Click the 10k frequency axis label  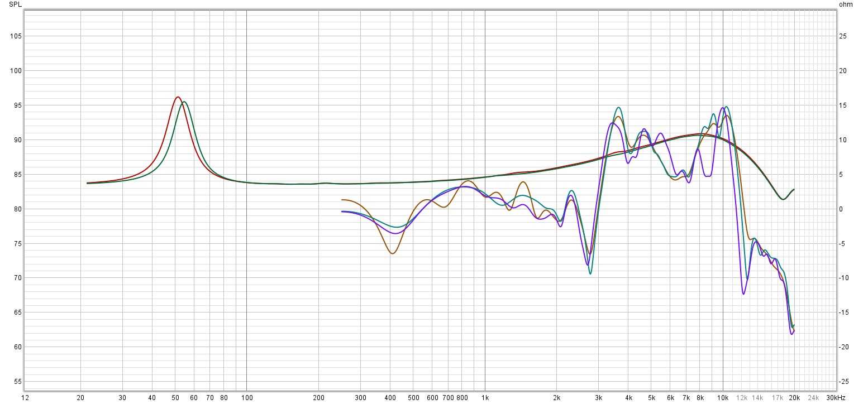click(x=723, y=398)
